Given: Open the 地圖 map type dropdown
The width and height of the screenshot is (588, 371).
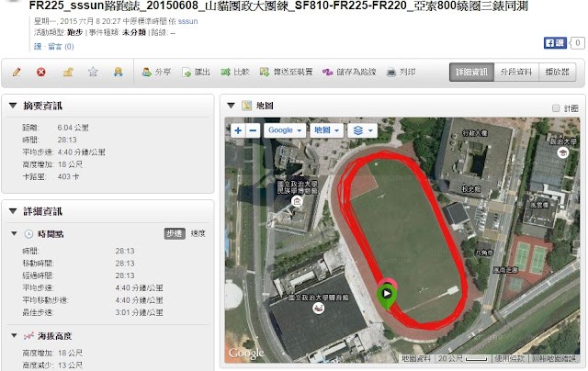Looking at the screenshot, I should point(326,130).
